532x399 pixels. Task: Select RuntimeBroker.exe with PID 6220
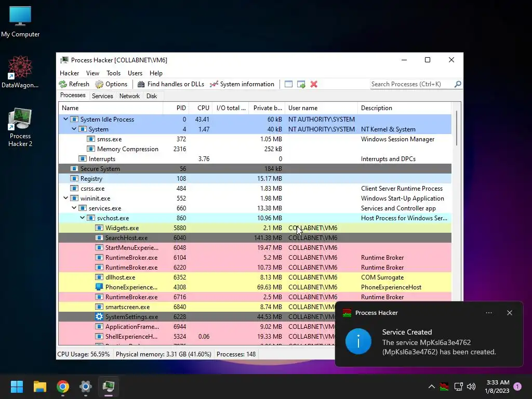tap(255, 268)
